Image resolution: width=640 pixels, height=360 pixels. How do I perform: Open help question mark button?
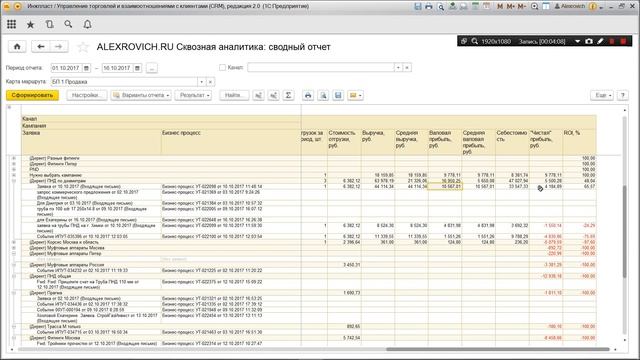pos(622,96)
